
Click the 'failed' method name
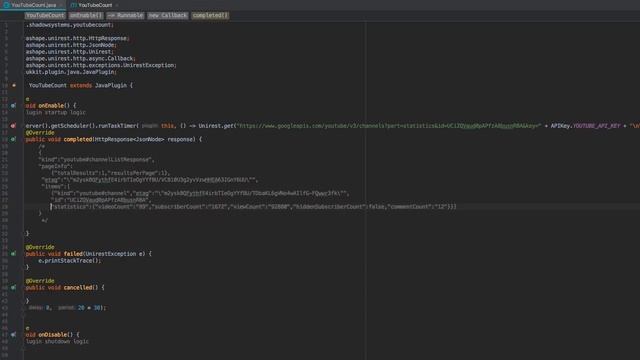tap(73, 254)
